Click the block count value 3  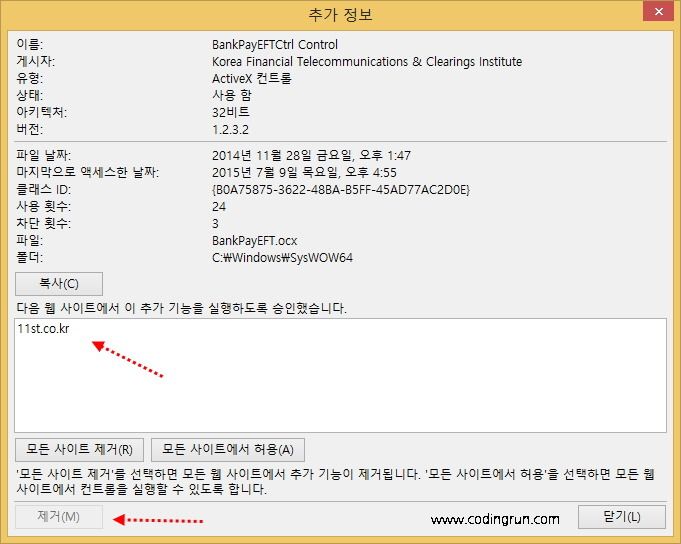(x=215, y=223)
